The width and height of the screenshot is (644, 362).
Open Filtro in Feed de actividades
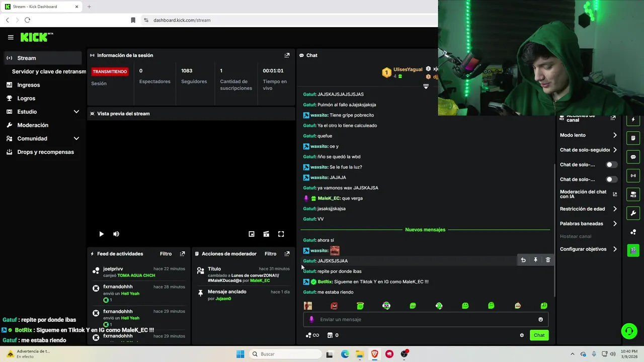[x=166, y=254]
